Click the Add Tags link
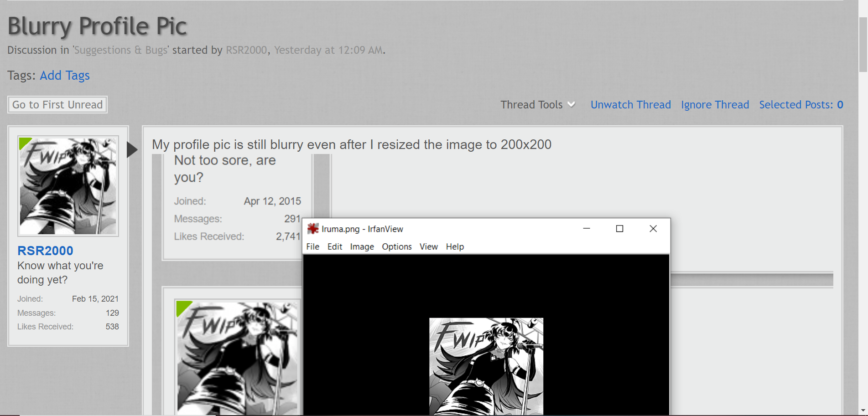The image size is (868, 416). [x=64, y=76]
